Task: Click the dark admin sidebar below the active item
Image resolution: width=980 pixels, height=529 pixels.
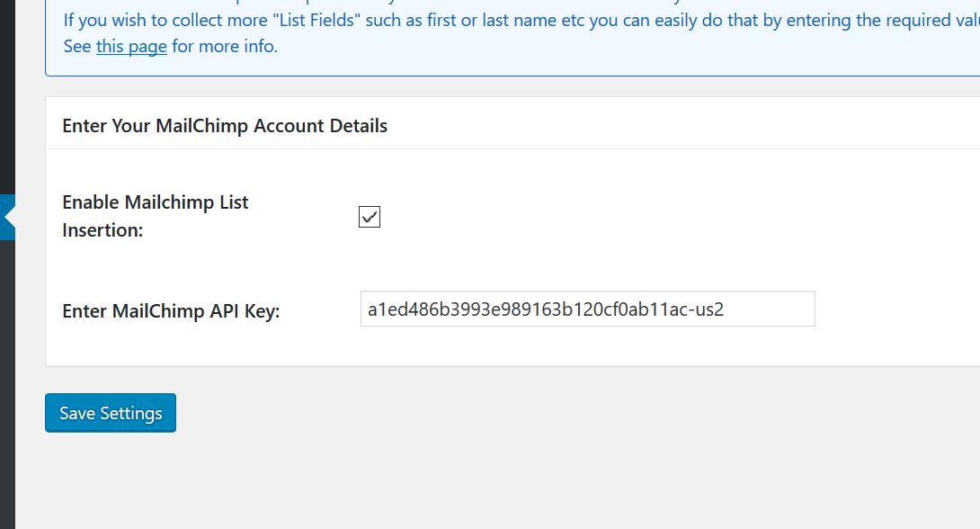Action: click(7, 384)
